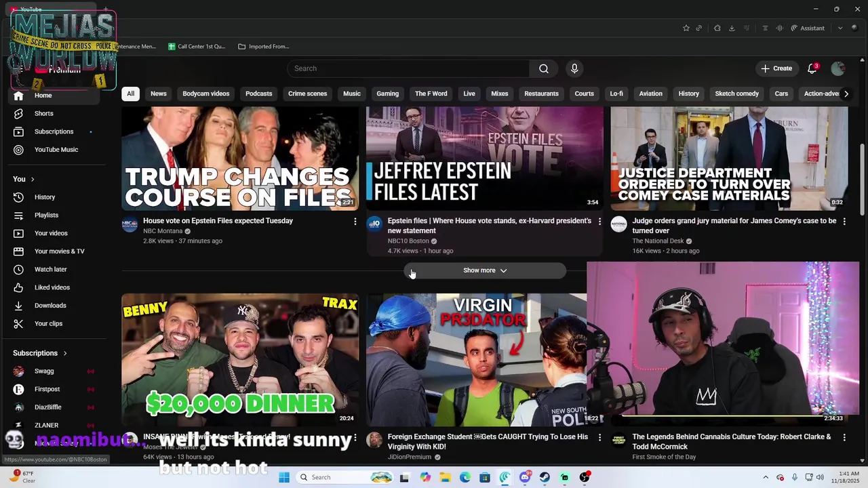Select Sketch comedy chip
Viewport: 868px width, 488px height.
click(x=736, y=94)
